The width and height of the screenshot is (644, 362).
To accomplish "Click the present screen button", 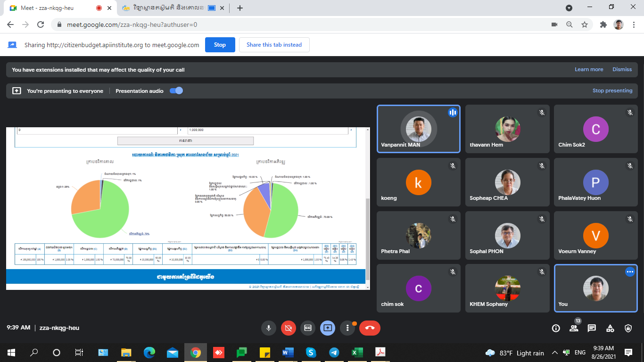I will pos(328,328).
